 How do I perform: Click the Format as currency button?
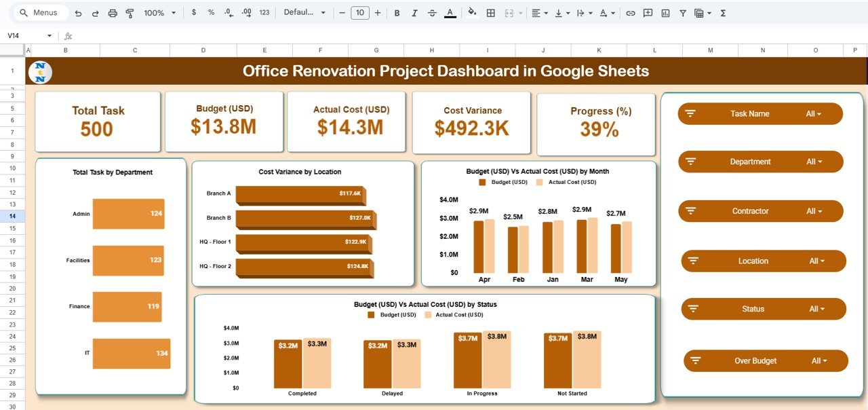click(x=195, y=13)
